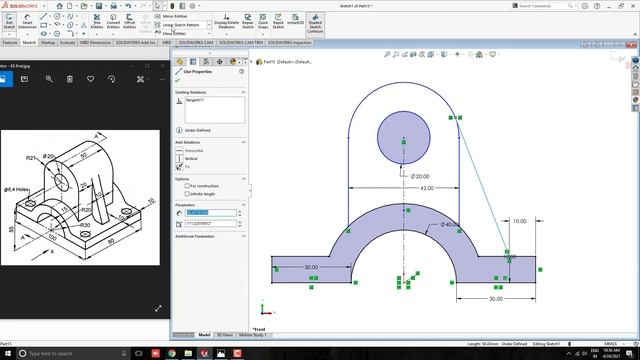Select the Circle sketch tool
Screen dimensions: 640x360
pyautogui.click(x=57, y=16)
